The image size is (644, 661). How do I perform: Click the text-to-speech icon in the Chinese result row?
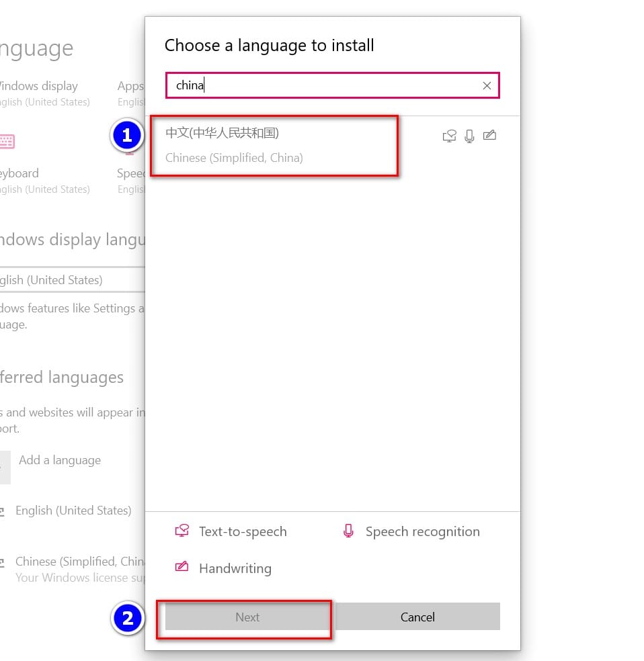coord(450,136)
